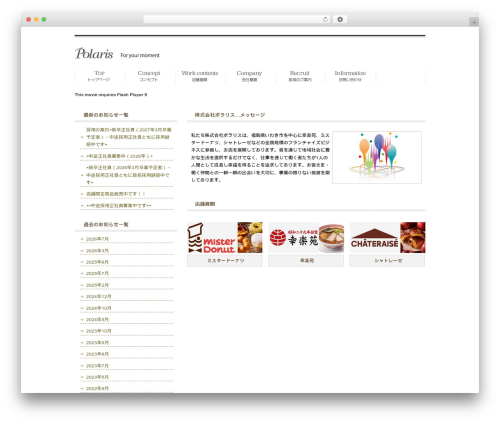Click the round icon right of the address bar
This screenshot has height=423, width=500.
point(340,19)
